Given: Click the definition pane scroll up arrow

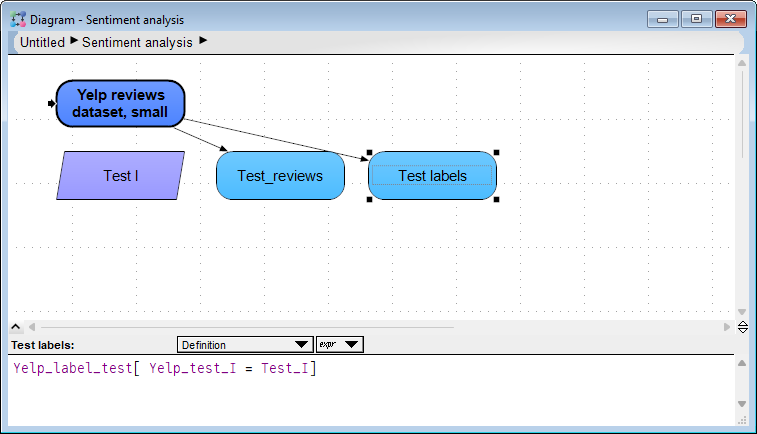Looking at the screenshot, I should [742, 363].
